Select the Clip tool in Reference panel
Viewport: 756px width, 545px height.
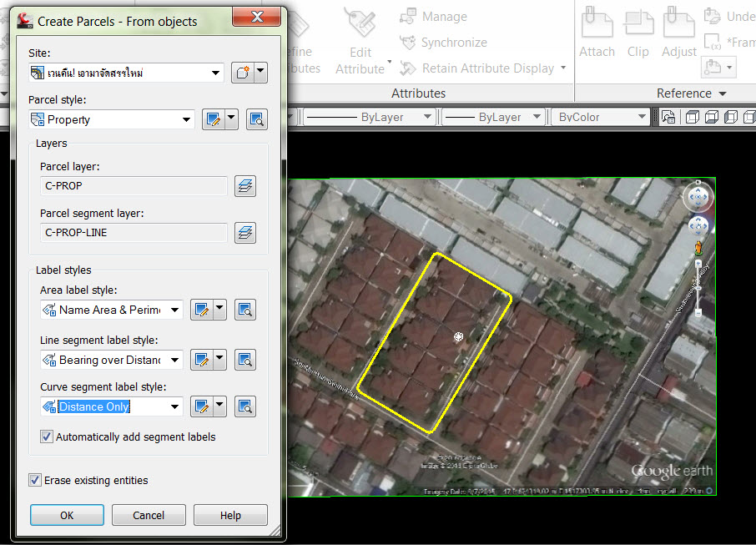pyautogui.click(x=638, y=32)
